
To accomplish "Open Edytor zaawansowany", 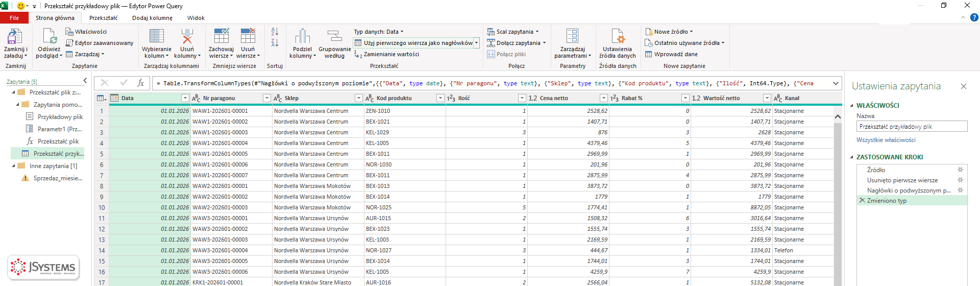I will click(x=100, y=43).
